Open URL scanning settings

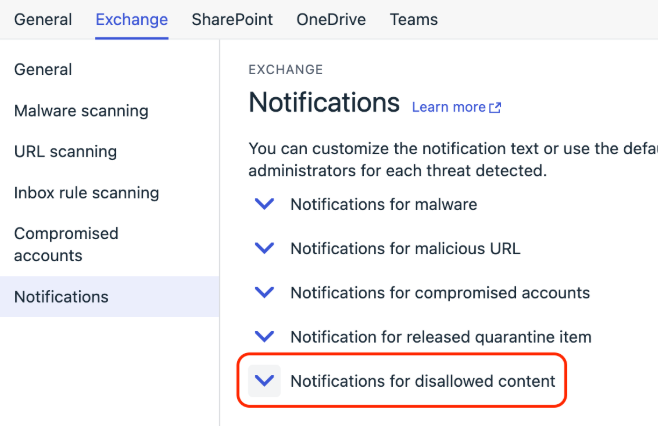[x=65, y=152]
